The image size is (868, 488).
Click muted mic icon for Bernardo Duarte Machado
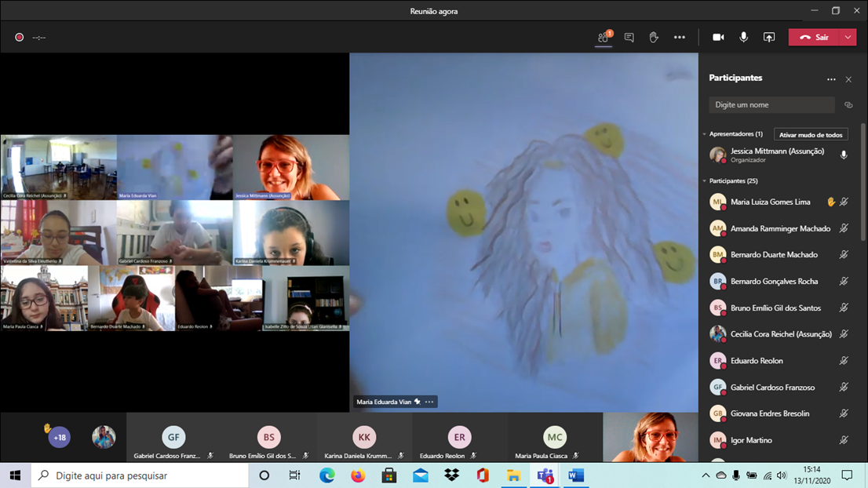[844, 254]
